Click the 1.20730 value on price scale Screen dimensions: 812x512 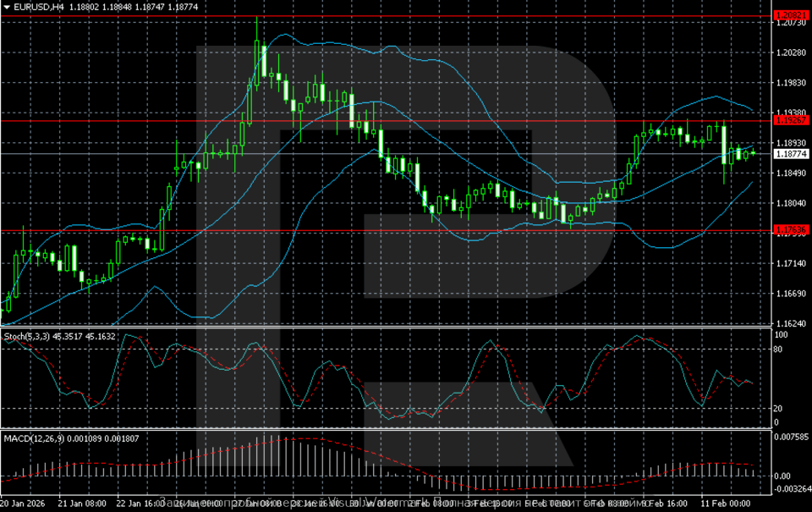pyautogui.click(x=792, y=23)
